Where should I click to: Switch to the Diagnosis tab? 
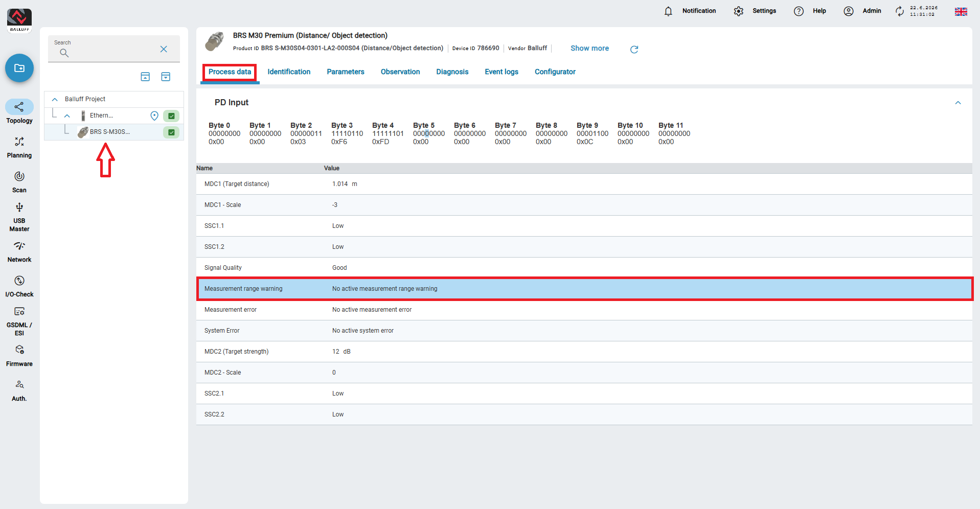click(x=452, y=72)
